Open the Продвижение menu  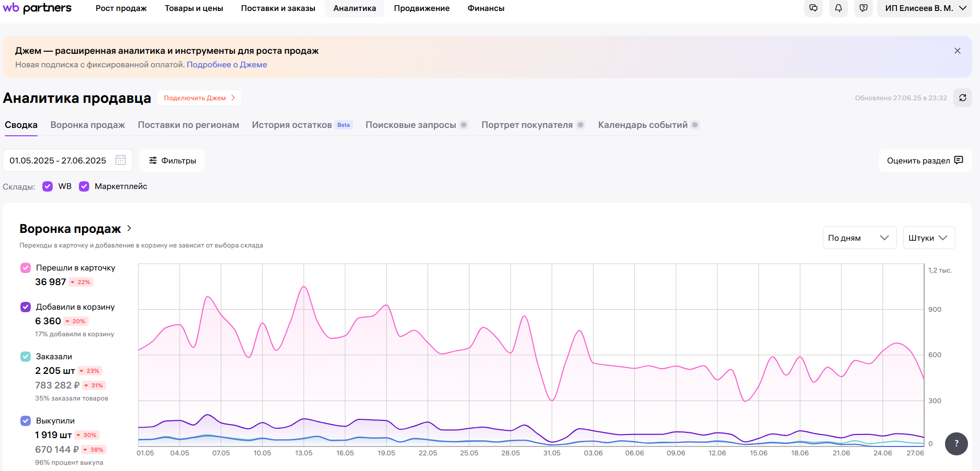coord(422,8)
